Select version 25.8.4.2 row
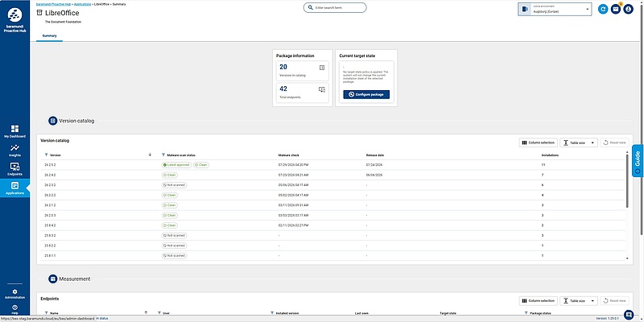This screenshot has height=322, width=644. [332, 225]
